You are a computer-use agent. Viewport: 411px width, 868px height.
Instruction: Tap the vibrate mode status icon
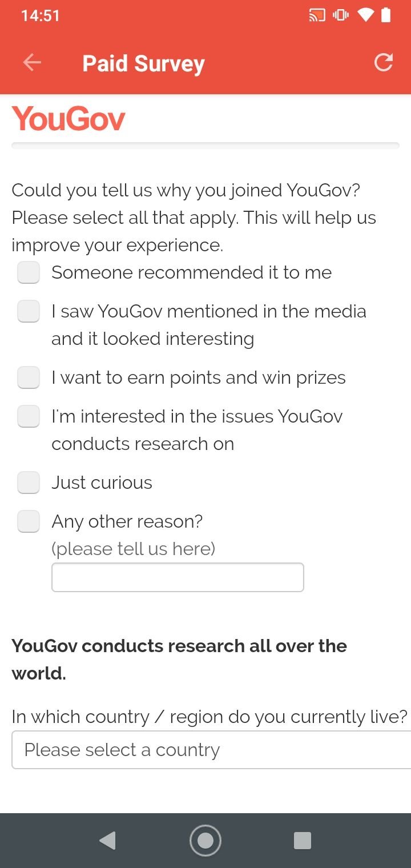(x=341, y=15)
